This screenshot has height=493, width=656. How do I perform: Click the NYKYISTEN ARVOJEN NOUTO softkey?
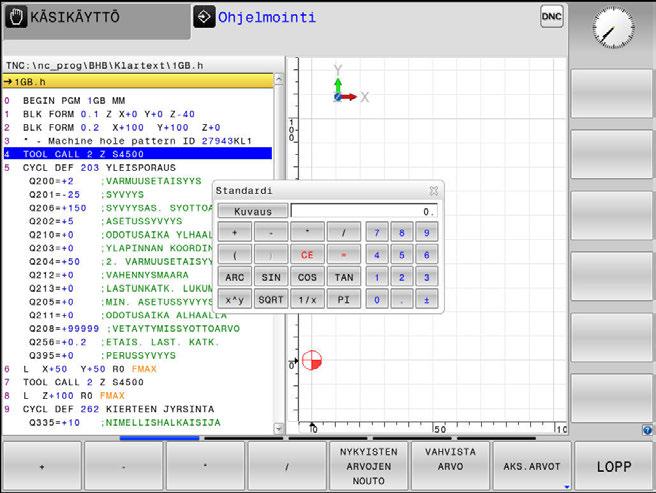click(369, 466)
